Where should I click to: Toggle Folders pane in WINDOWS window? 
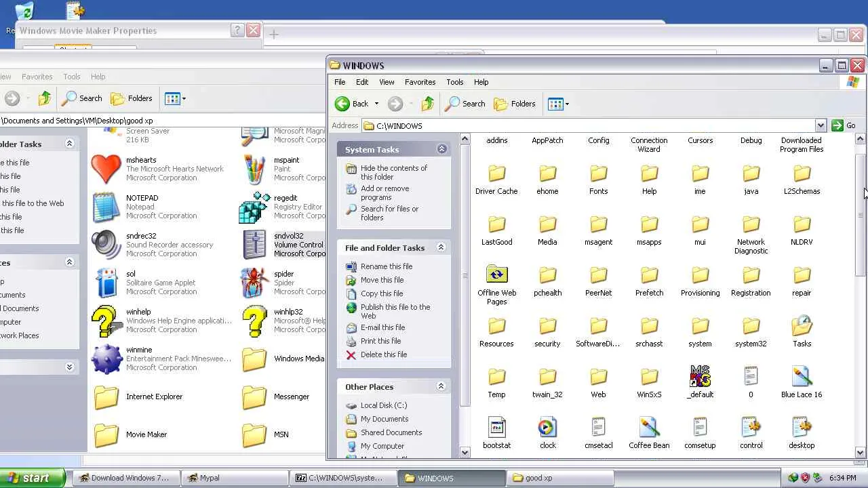515,104
